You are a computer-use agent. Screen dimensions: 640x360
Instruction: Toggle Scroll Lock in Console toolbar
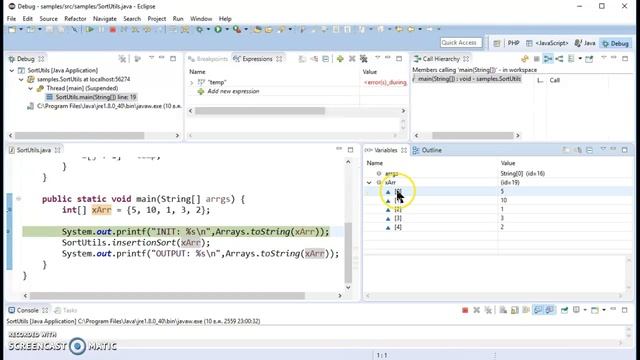515,310
